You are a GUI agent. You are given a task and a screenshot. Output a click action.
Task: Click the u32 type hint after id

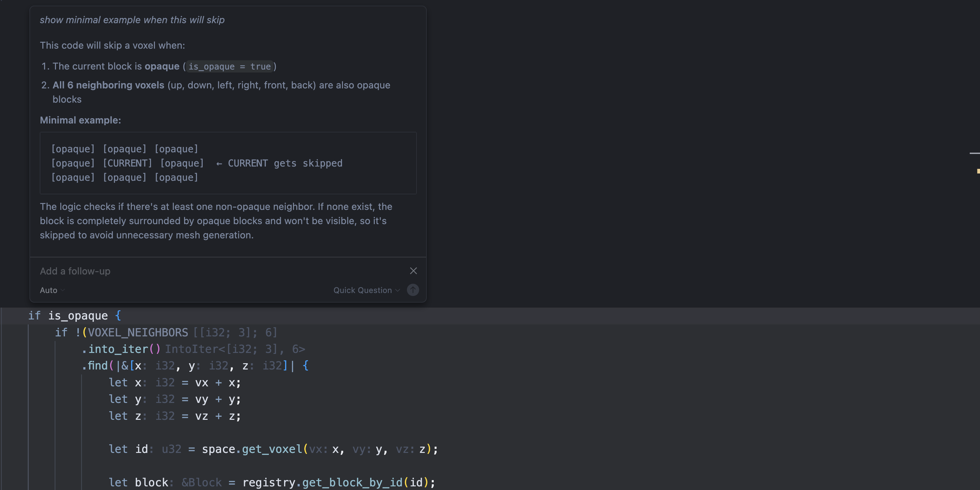(x=171, y=449)
